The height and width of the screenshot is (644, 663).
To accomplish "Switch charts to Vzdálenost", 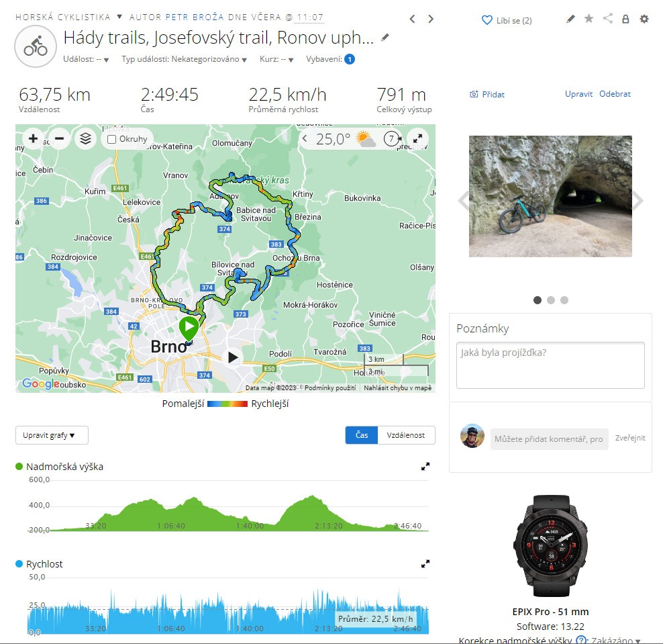I will pyautogui.click(x=406, y=435).
